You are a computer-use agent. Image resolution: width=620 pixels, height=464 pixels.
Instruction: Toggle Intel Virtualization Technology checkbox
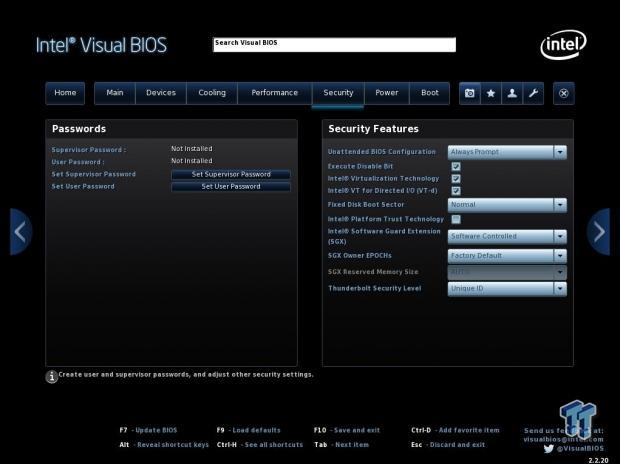456,179
